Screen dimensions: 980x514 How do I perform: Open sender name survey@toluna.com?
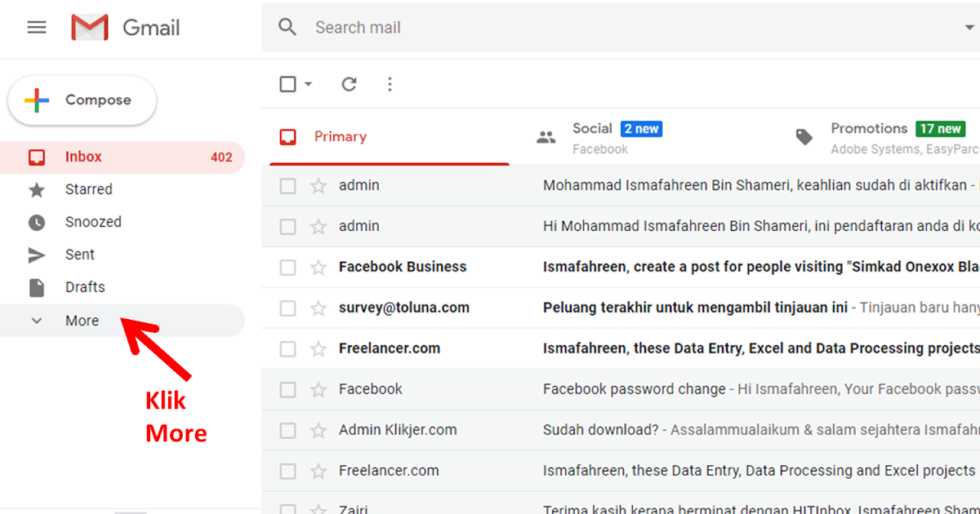404,308
